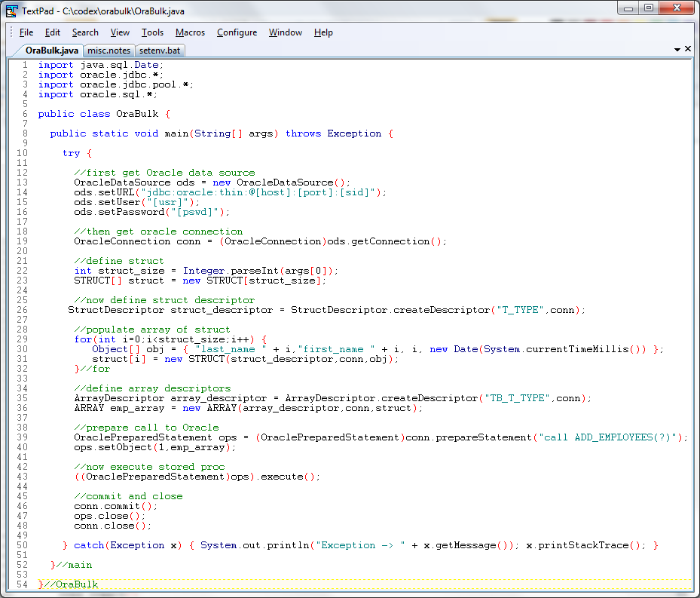
Task: Click comment "//now execute stored proc"
Action: (x=149, y=468)
